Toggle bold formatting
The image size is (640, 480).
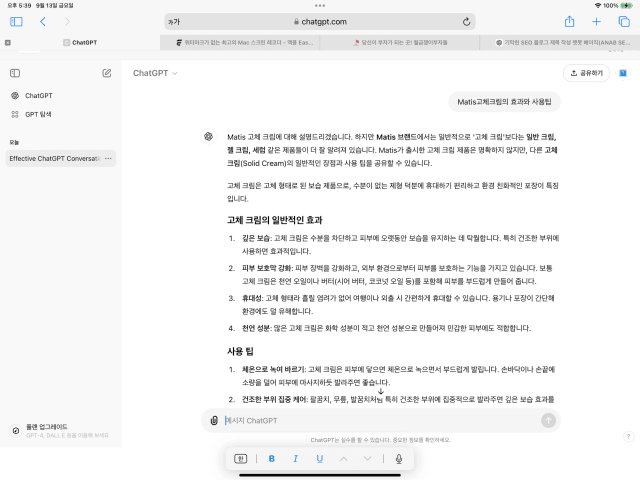click(271, 459)
